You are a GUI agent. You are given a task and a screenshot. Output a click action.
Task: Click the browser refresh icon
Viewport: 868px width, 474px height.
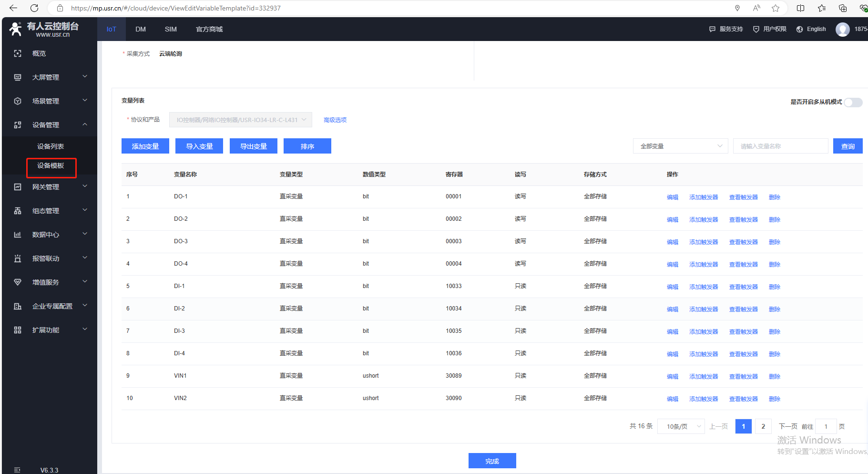pyautogui.click(x=34, y=8)
